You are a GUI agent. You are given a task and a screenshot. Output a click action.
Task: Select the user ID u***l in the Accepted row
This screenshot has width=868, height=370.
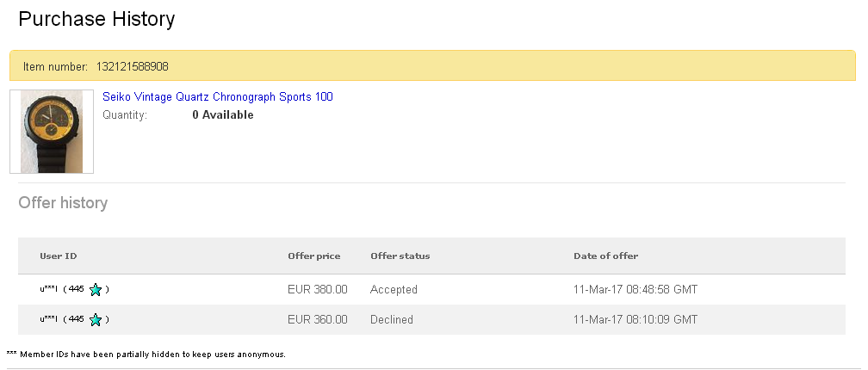tap(48, 290)
